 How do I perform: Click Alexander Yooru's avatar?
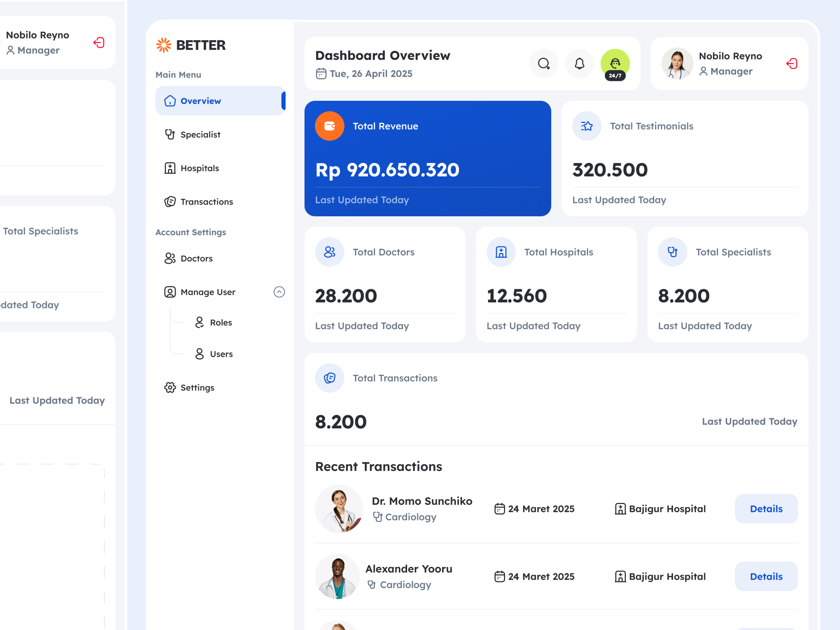click(x=338, y=576)
